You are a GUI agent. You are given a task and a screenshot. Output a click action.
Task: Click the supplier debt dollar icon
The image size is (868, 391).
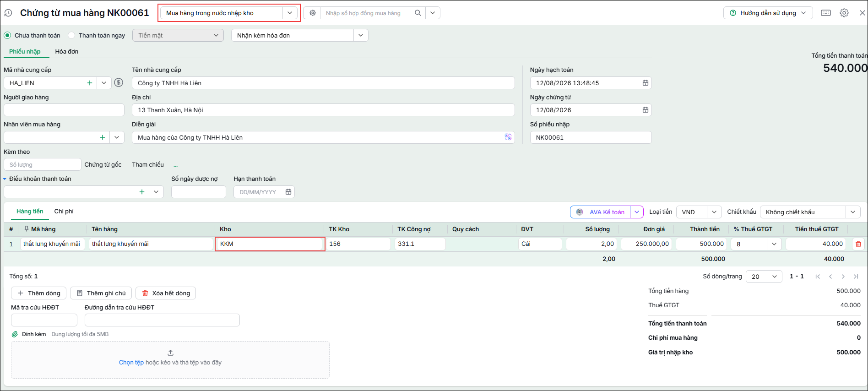coord(119,83)
